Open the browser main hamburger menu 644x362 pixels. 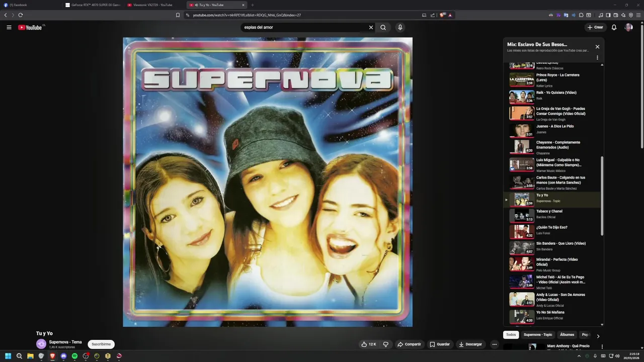point(639,15)
